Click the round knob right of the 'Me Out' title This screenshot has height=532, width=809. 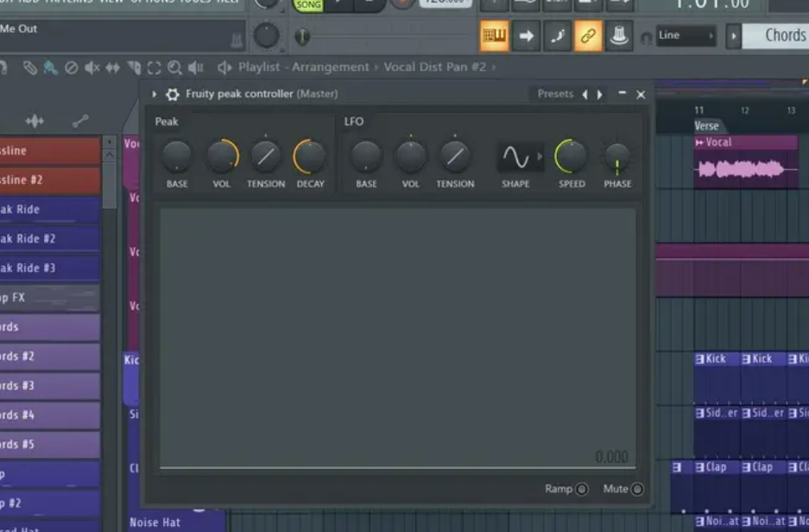(x=266, y=35)
